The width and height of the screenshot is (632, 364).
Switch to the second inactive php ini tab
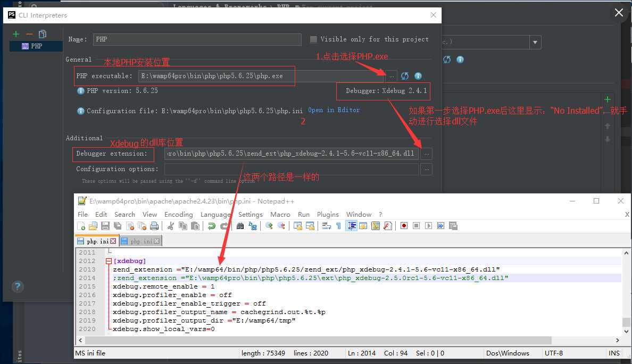[x=140, y=241]
